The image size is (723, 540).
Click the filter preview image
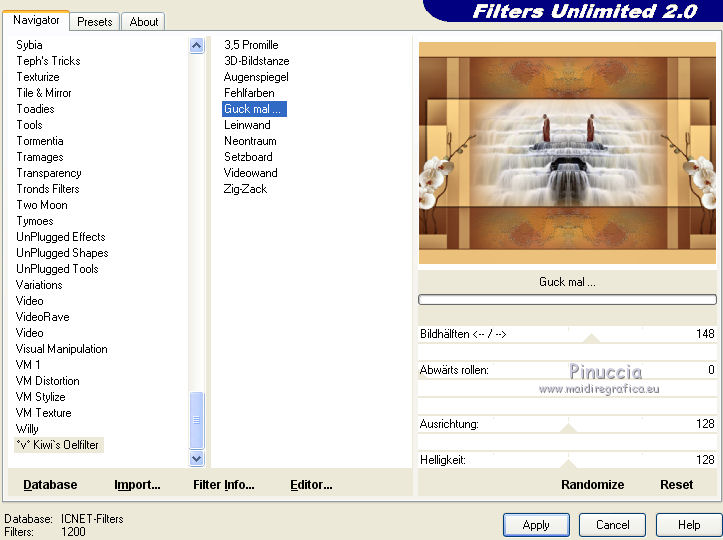[567, 153]
